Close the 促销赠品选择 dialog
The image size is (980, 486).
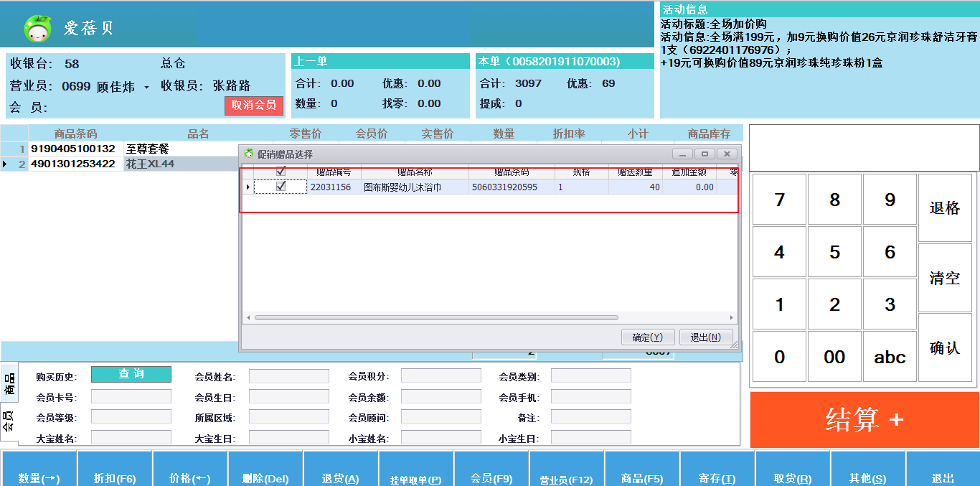[x=727, y=154]
